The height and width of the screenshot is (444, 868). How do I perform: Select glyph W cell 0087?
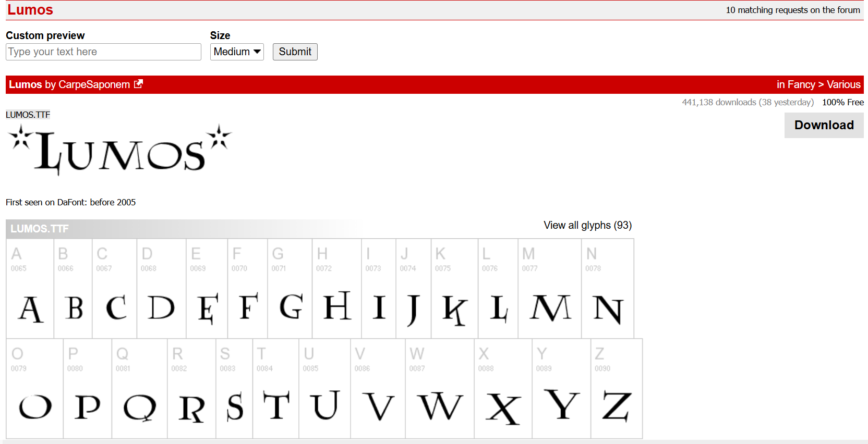440,389
